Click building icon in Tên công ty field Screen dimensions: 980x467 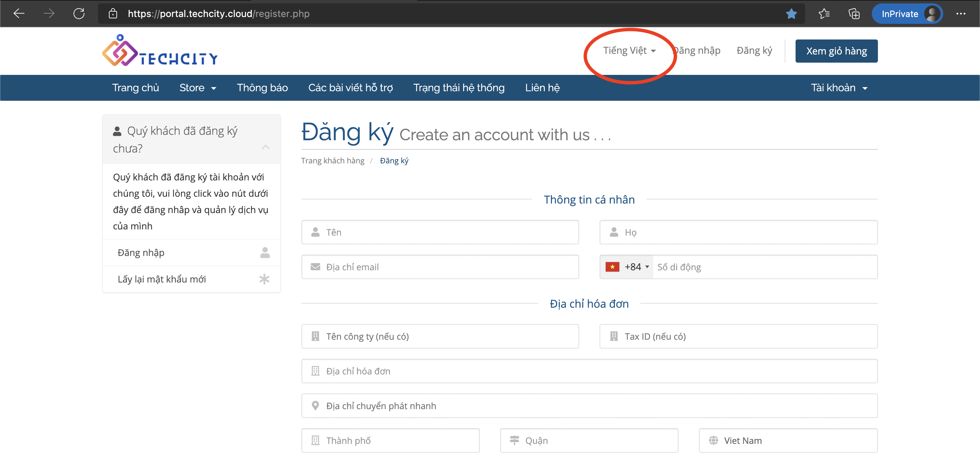(315, 336)
